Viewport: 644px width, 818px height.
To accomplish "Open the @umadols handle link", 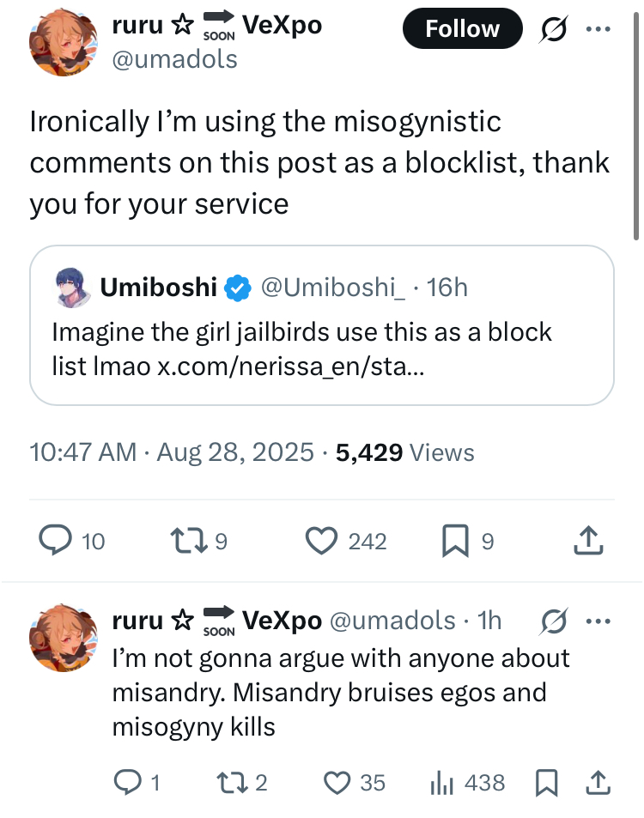I will (x=175, y=58).
